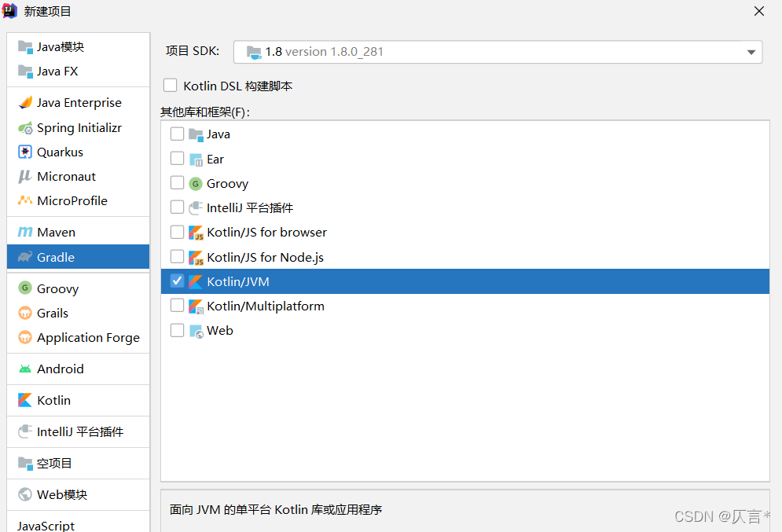782x532 pixels.
Task: Select Gradle project type
Action: pyautogui.click(x=79, y=257)
